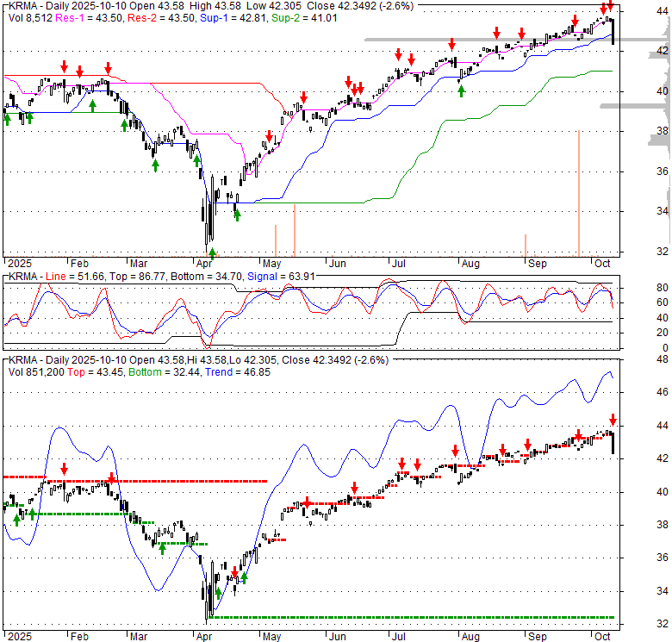Image resolution: width=672 pixels, height=642 pixels.
Task: Click the Apr label on top chart axis
Action: [204, 263]
